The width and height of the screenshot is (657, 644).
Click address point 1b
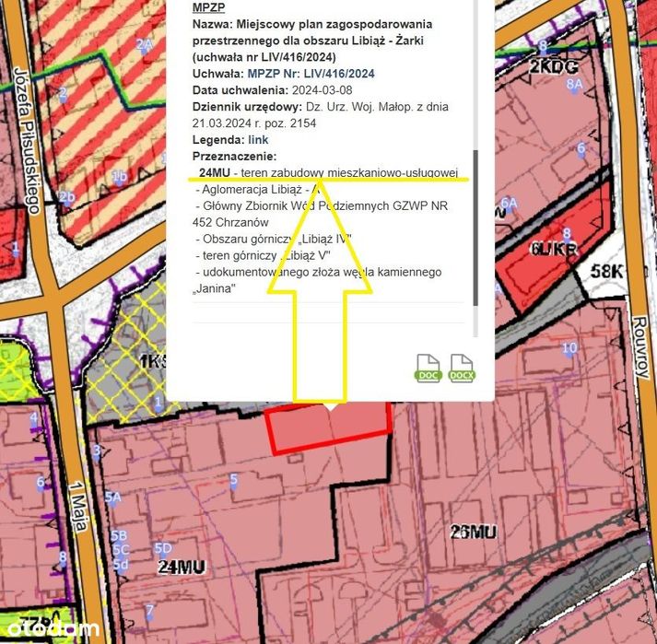tap(119, 177)
